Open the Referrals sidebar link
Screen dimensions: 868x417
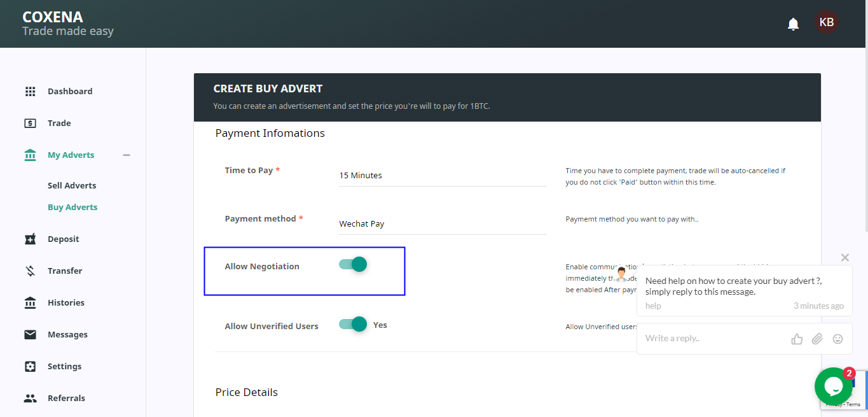(x=66, y=399)
